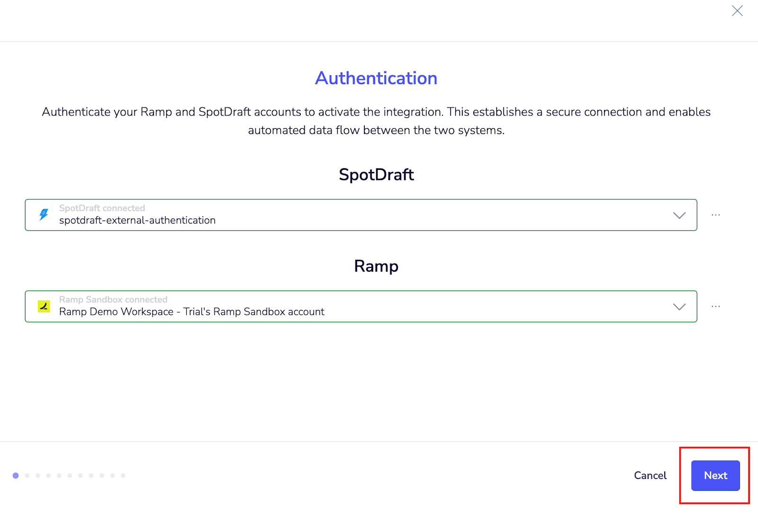Jump to the second step indicator dot
Screen dimensions: 758x532
[x=27, y=476]
